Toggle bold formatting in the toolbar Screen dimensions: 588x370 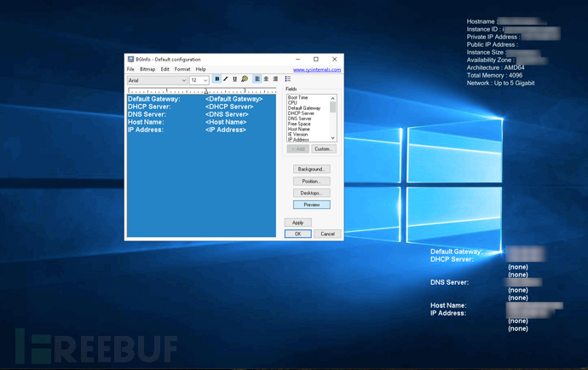point(217,79)
